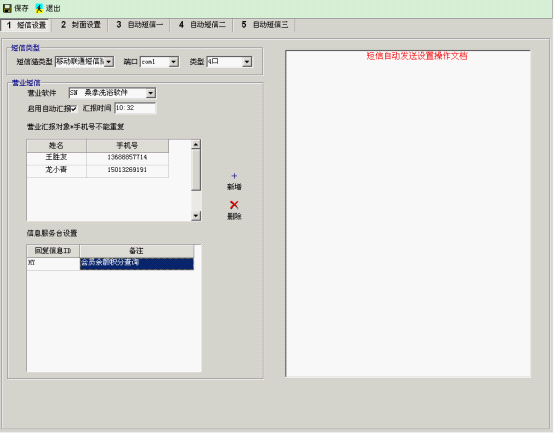
Task: Click the 保存 button text
Action: (x=21, y=8)
